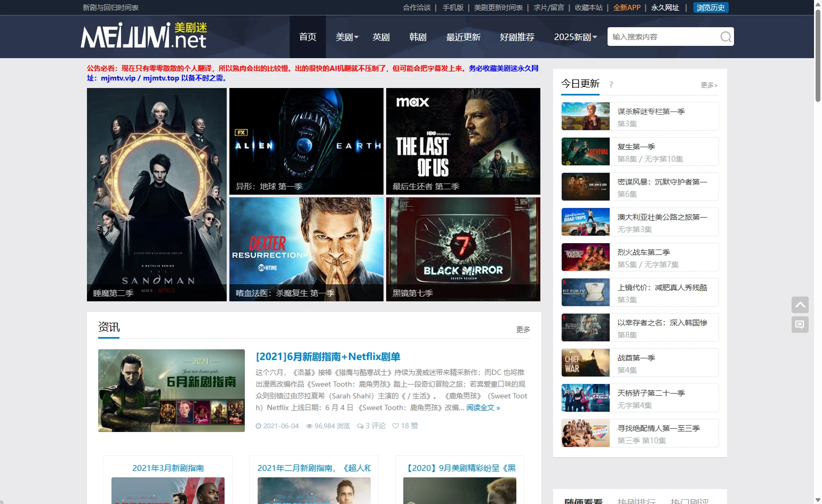Screen dimensions: 822x504
Task: Open The Last of Us poster
Action: (462, 141)
